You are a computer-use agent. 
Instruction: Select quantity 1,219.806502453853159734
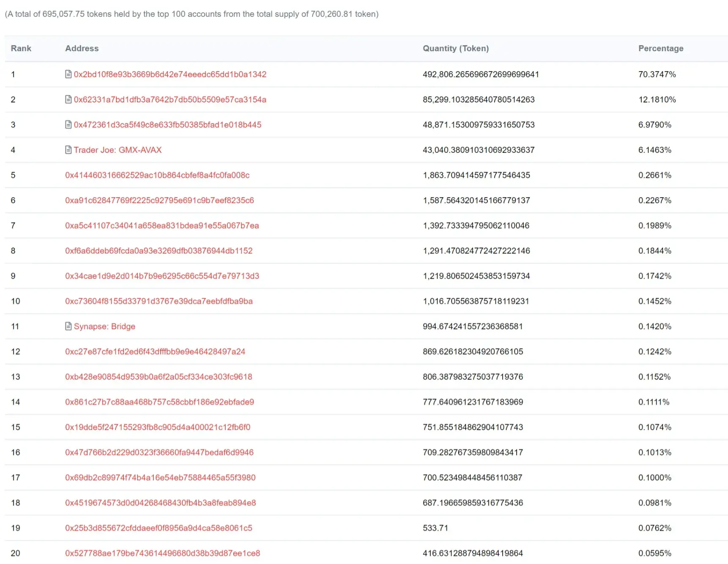476,276
